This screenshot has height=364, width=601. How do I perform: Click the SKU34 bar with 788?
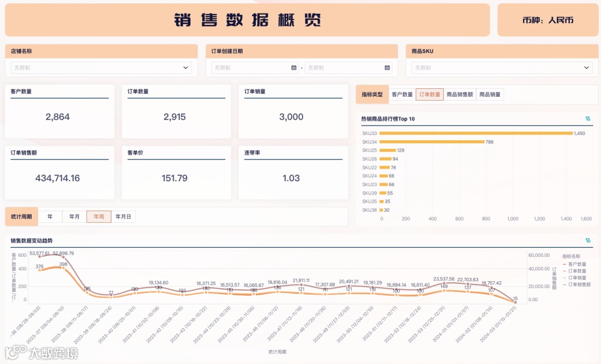coord(432,142)
